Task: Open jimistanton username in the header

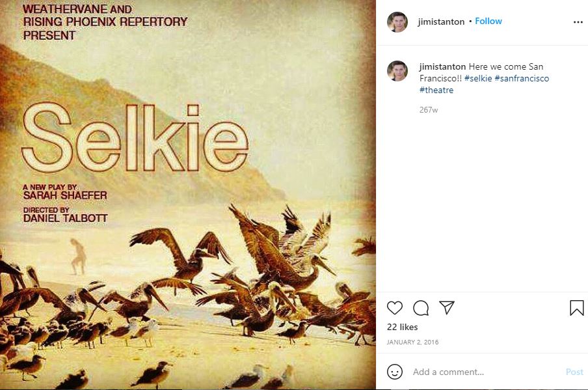Action: 442,21
